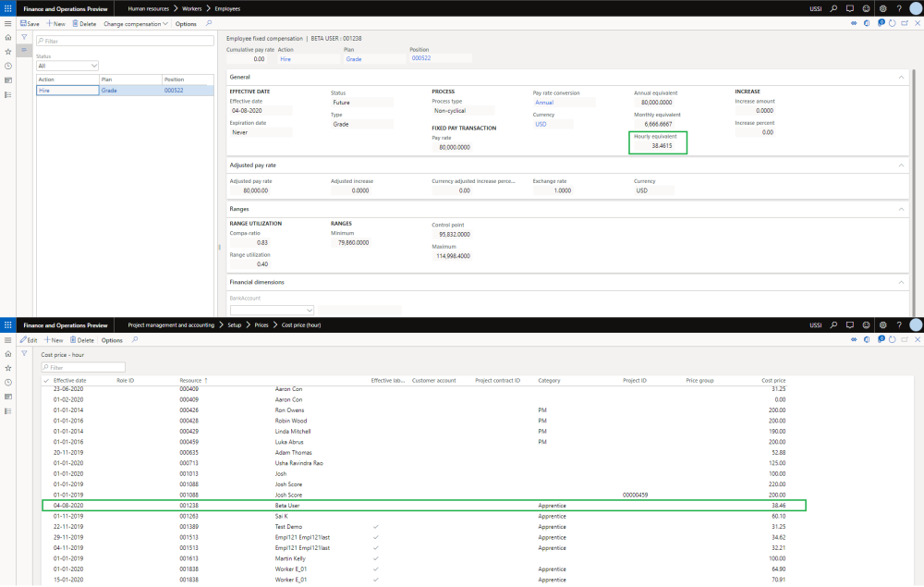Click position link 000522 in compensation header
Image resolution: width=924 pixels, height=587 pixels.
[x=421, y=58]
